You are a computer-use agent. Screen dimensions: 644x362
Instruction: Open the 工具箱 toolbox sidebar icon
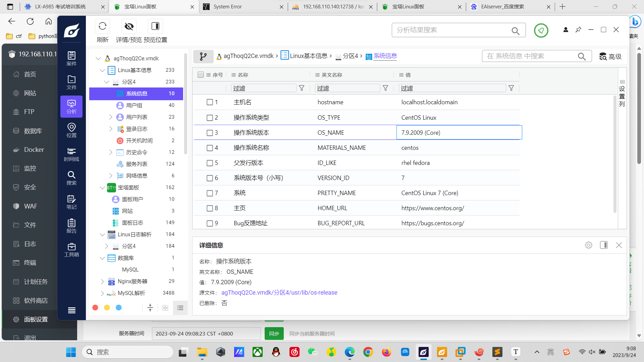tap(71, 250)
